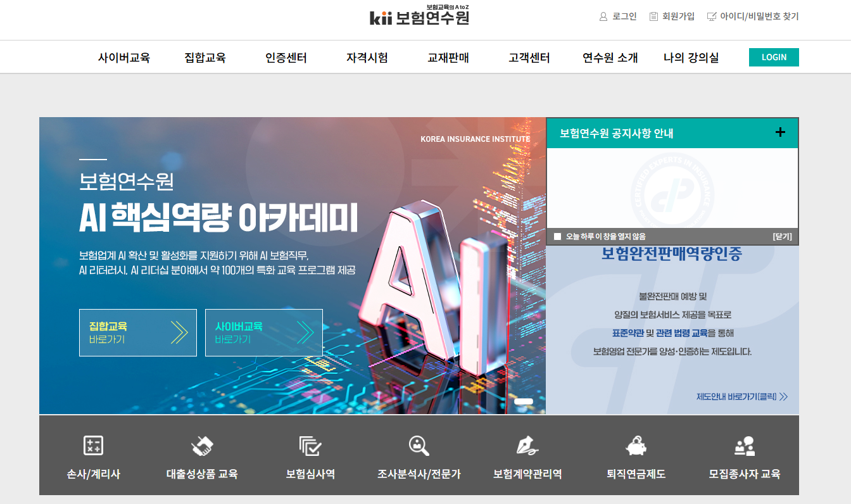Viewport: 851px width, 504px height.
Task: Open 퇴직연금제도 piggy bank icon
Action: [636, 446]
